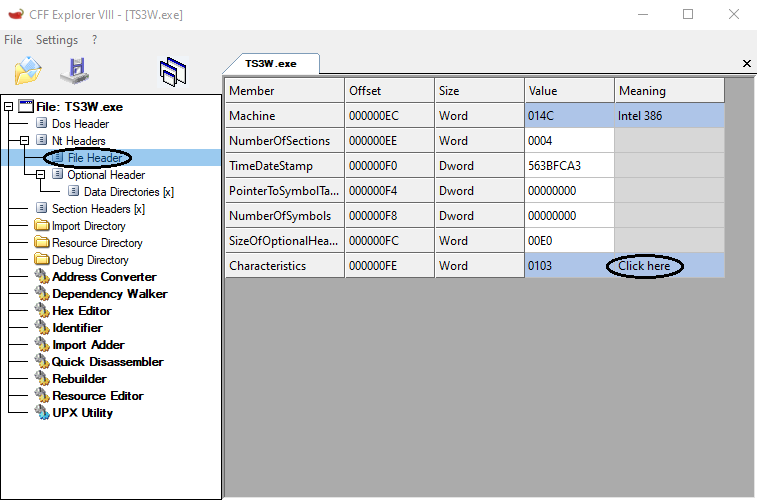Select Address Converter tree label
Image resolution: width=757 pixels, height=500 pixels.
[x=104, y=277]
